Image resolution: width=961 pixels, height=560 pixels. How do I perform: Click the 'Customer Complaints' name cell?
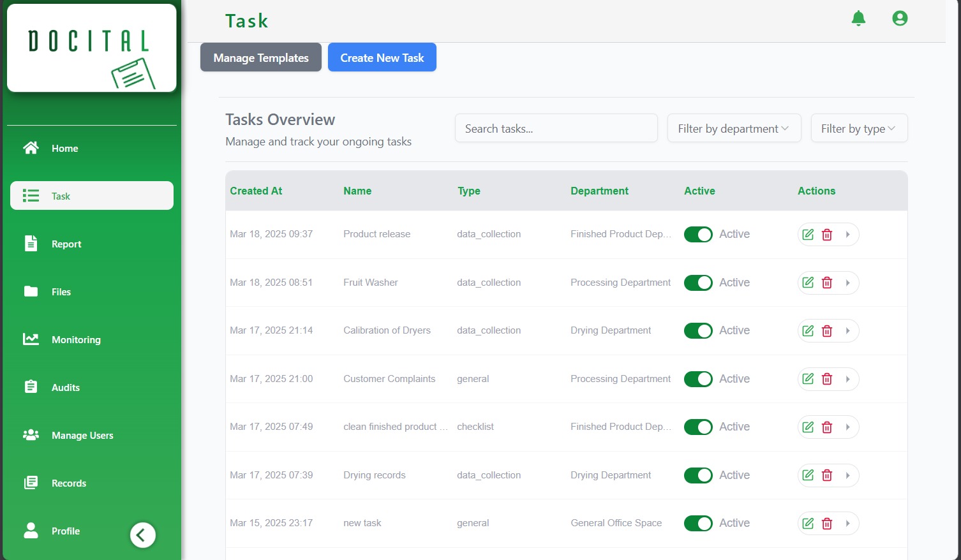pyautogui.click(x=389, y=379)
